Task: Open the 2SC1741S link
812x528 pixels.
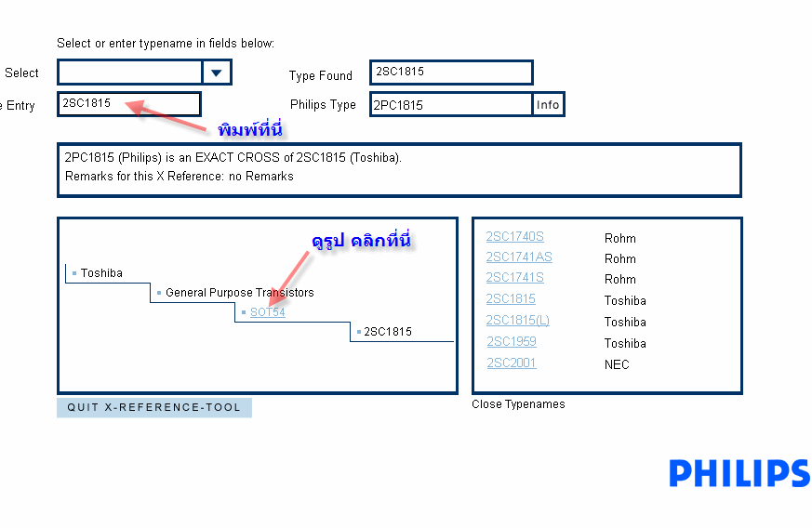Action: coord(514,278)
